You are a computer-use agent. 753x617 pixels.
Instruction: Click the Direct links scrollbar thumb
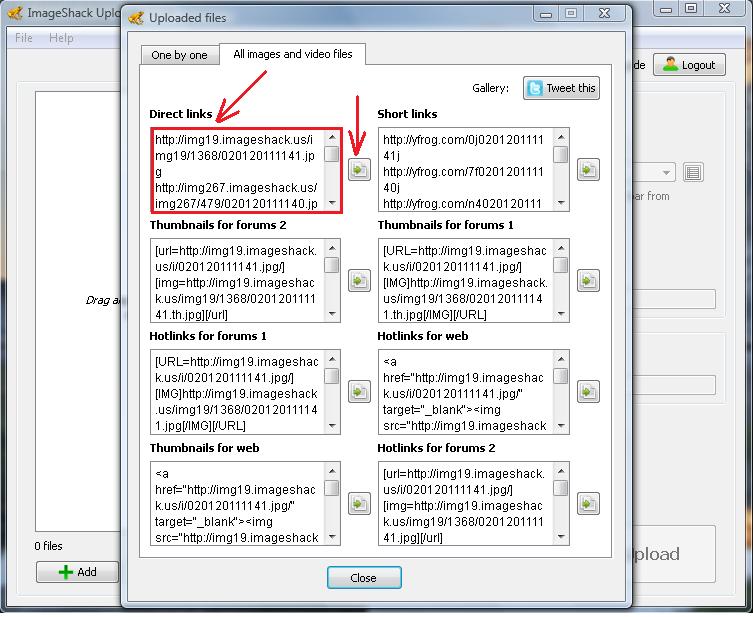[x=332, y=155]
